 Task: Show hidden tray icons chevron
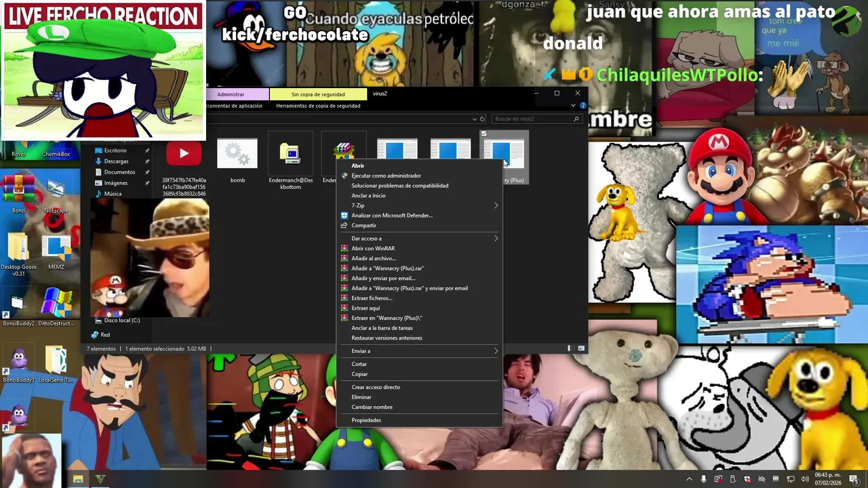click(689, 479)
